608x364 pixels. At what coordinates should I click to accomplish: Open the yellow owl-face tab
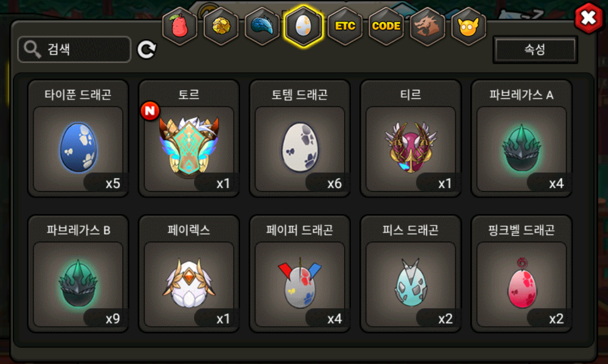click(x=468, y=26)
